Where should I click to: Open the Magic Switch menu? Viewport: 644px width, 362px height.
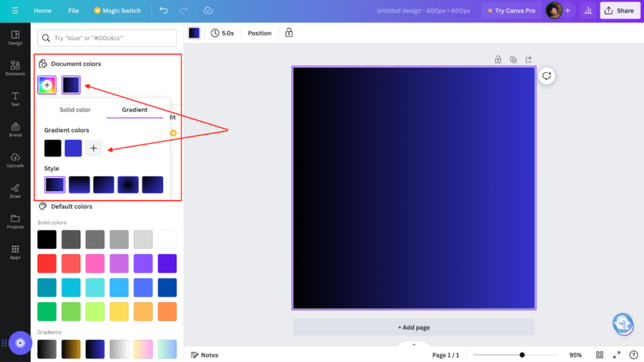(x=119, y=10)
